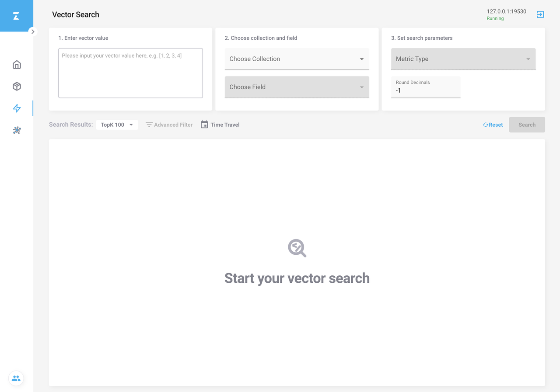Click the magnifier icon in empty results
Image resolution: width=560 pixels, height=392 pixels.
tap(297, 248)
